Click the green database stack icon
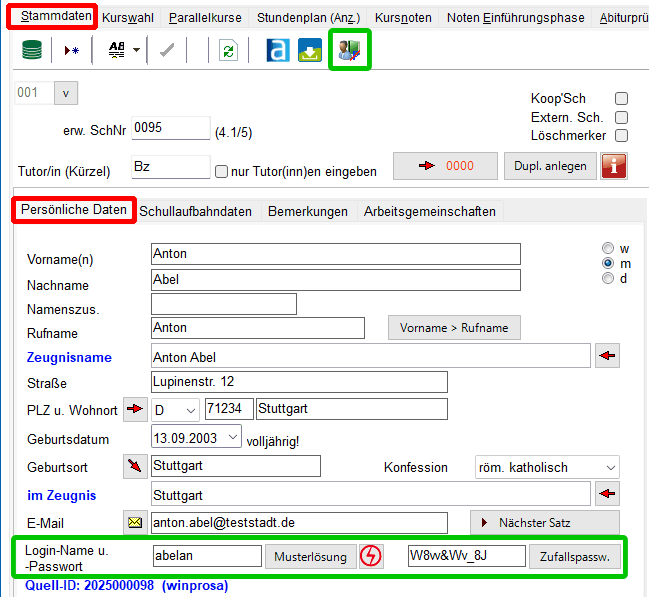This screenshot has width=649, height=597. point(32,51)
